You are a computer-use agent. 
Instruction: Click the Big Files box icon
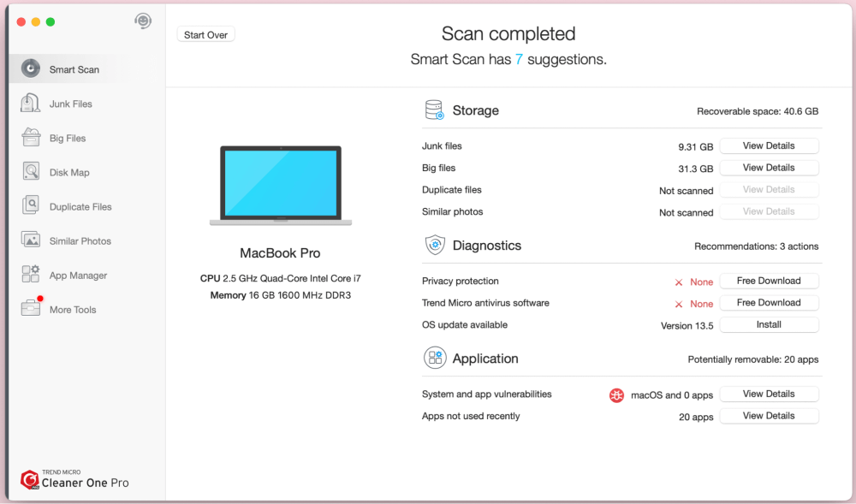[x=31, y=137]
